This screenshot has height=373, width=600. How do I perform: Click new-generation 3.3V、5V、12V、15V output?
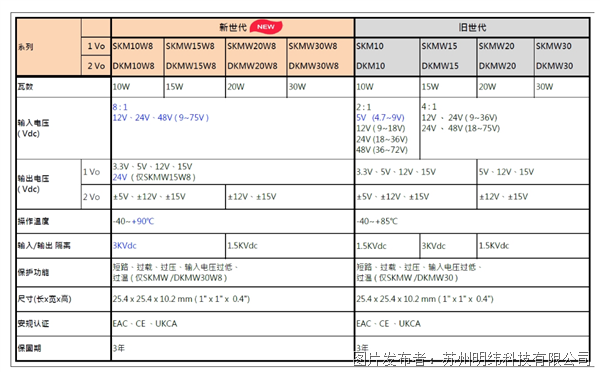click(x=152, y=167)
